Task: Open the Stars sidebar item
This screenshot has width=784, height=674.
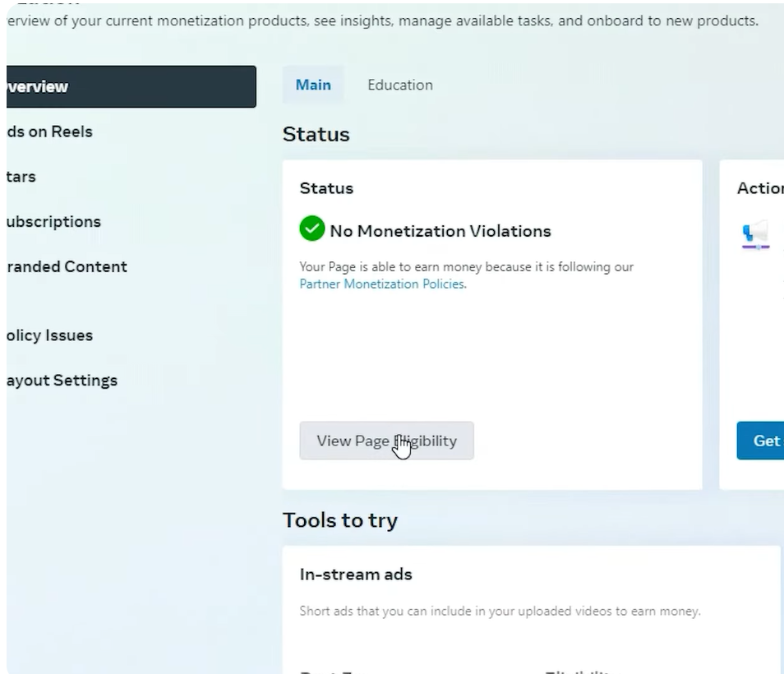Action: pos(22,177)
